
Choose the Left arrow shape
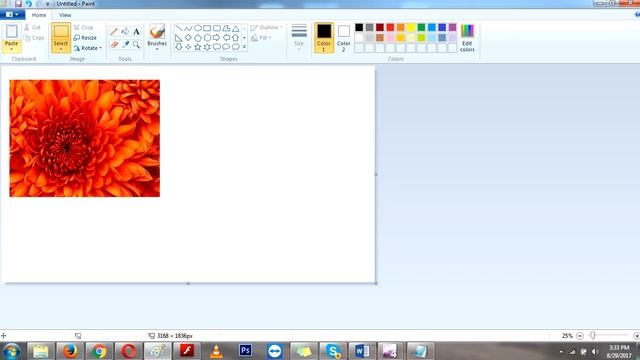[x=226, y=38]
